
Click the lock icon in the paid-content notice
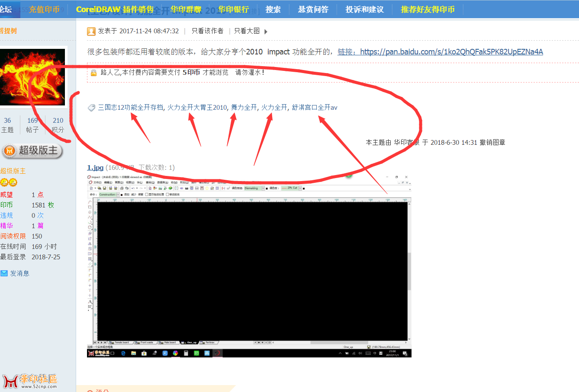[93, 73]
